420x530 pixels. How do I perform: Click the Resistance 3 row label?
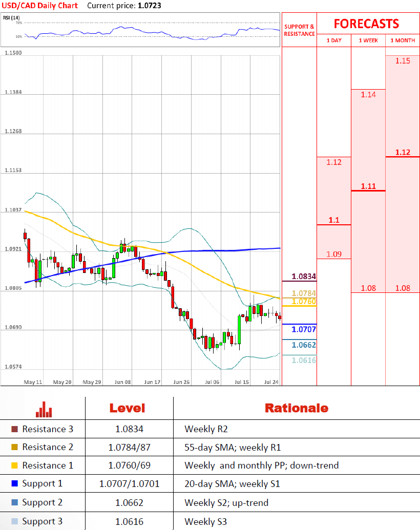(48, 429)
